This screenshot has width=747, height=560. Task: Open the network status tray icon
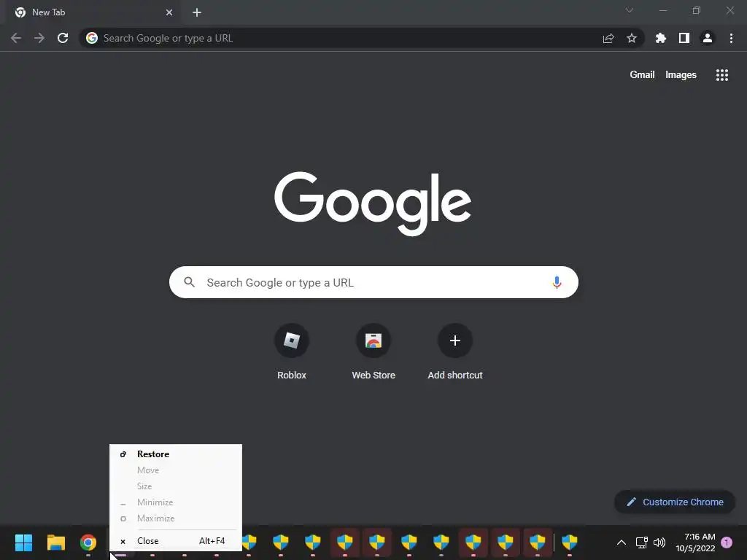point(641,542)
